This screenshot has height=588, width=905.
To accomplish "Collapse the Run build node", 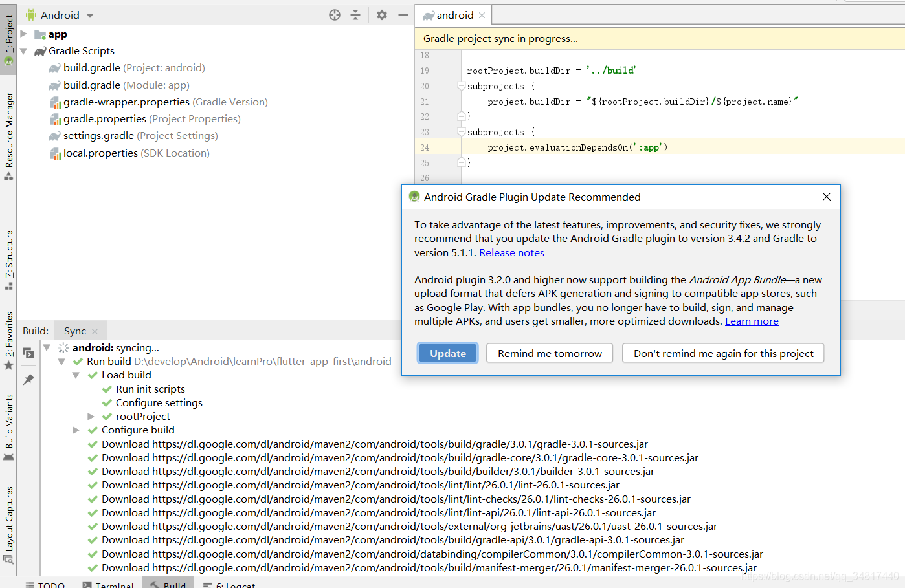I will click(61, 362).
